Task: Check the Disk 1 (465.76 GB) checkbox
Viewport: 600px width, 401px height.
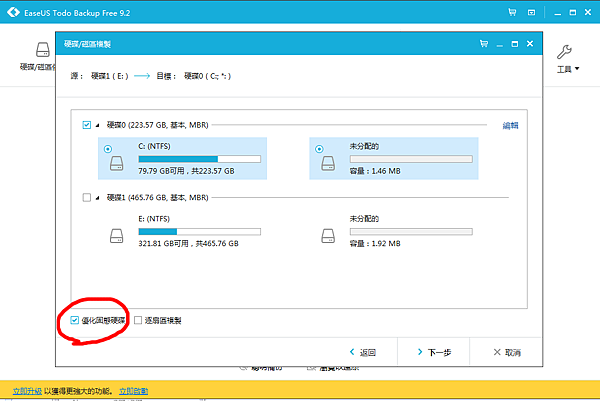Action: [87, 197]
